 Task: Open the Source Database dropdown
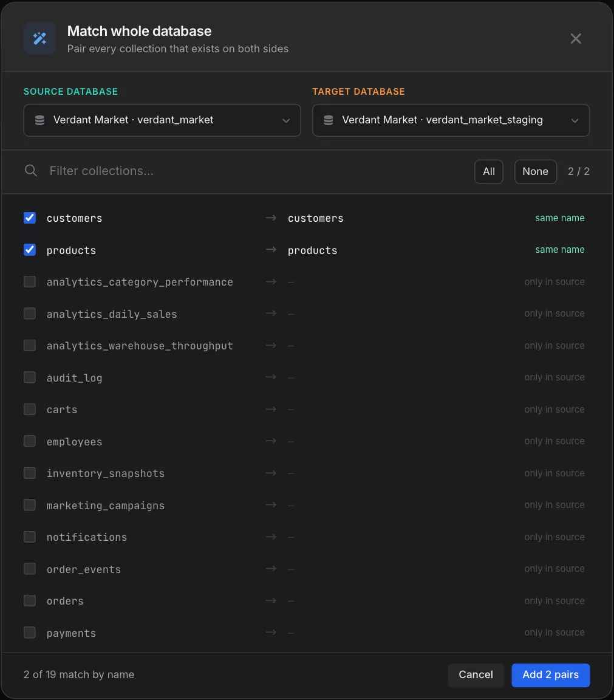(162, 120)
